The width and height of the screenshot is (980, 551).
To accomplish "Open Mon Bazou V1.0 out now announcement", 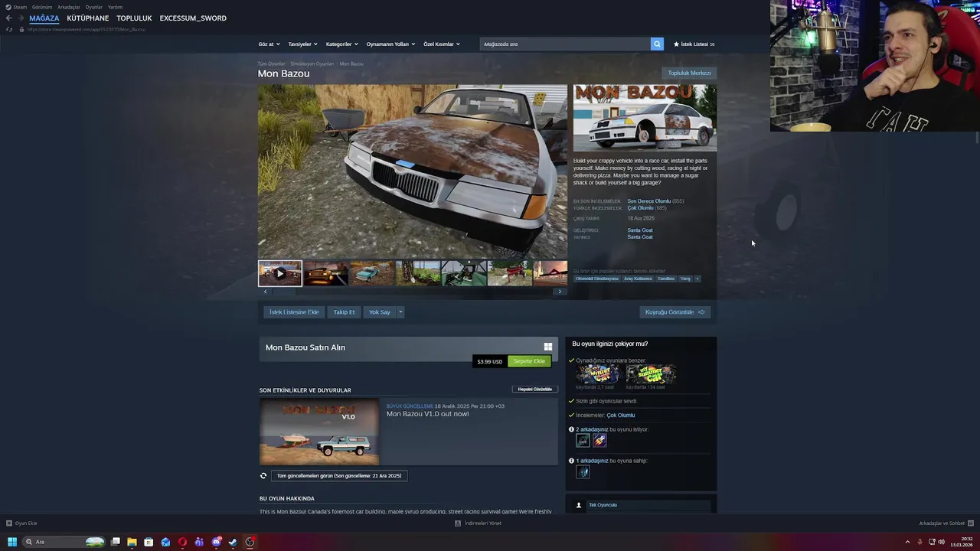I will (x=427, y=414).
